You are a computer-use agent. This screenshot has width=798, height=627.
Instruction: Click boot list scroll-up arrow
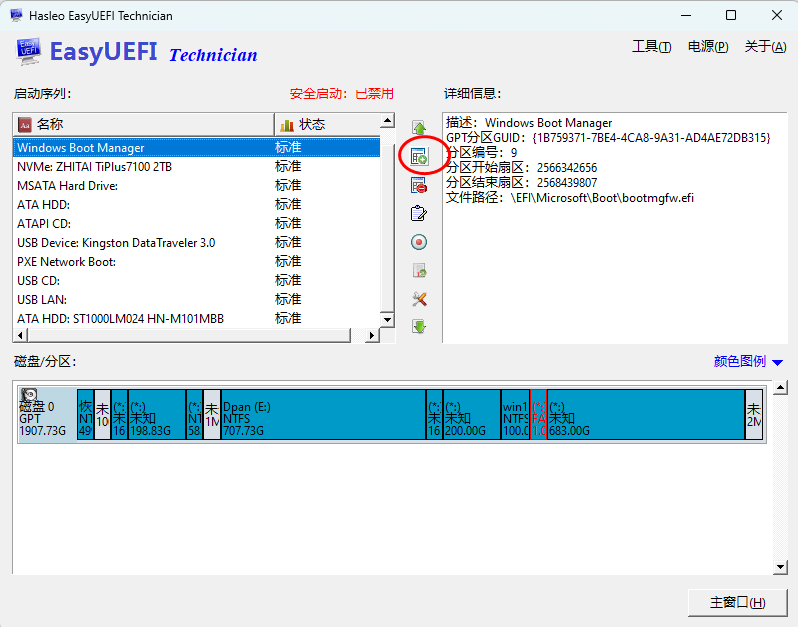point(387,121)
